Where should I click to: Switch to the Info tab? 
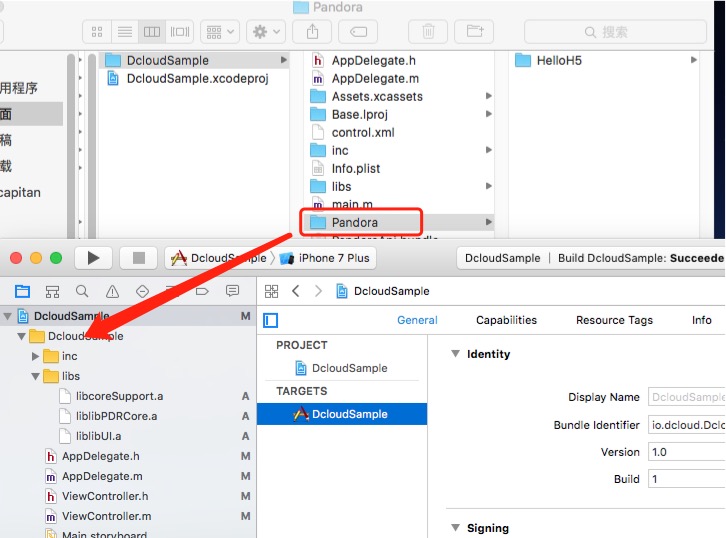coord(701,320)
